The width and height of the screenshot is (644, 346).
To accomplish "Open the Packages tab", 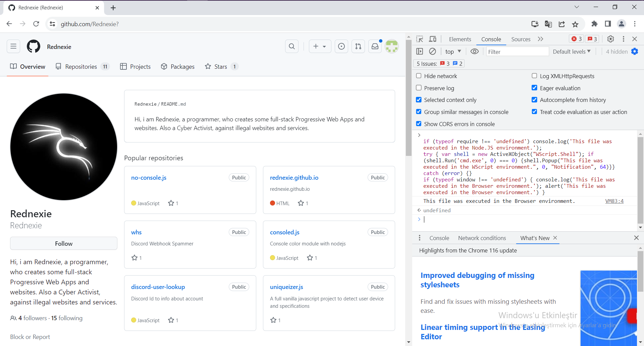I will (x=178, y=66).
